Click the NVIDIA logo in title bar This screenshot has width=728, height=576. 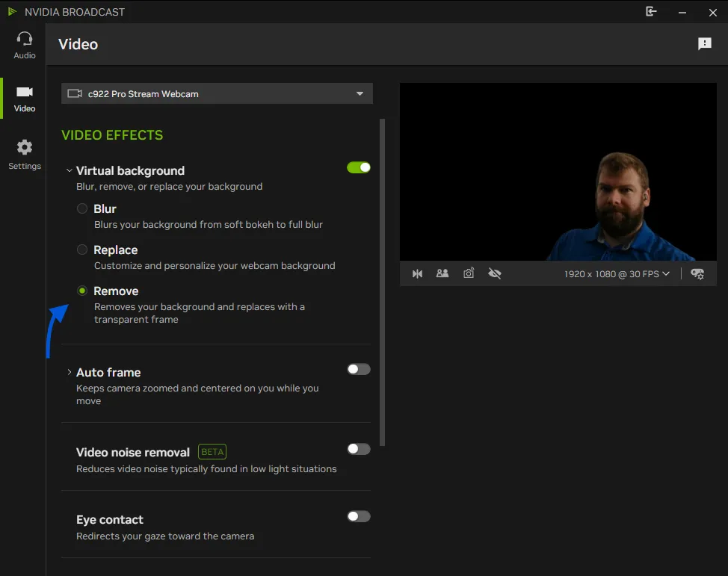click(x=13, y=12)
